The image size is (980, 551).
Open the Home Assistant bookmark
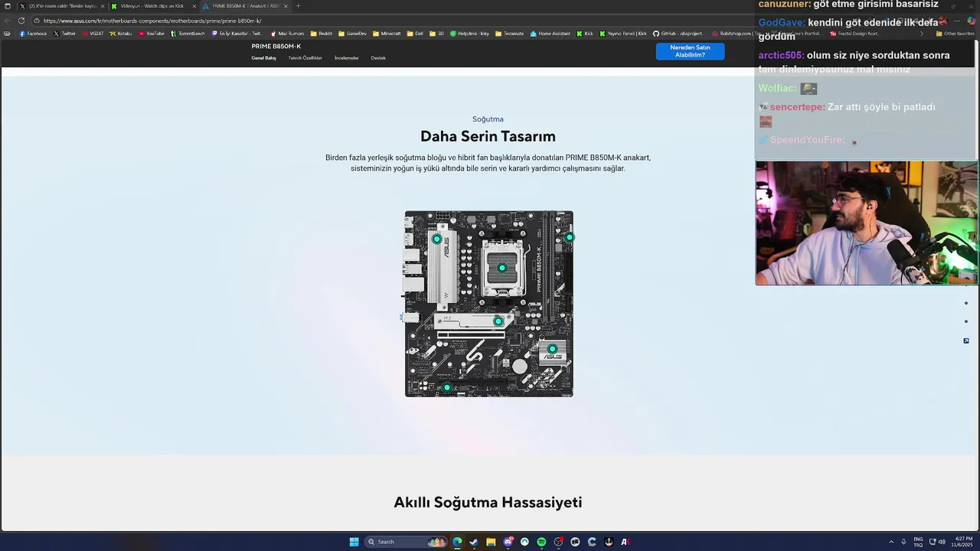pos(550,34)
